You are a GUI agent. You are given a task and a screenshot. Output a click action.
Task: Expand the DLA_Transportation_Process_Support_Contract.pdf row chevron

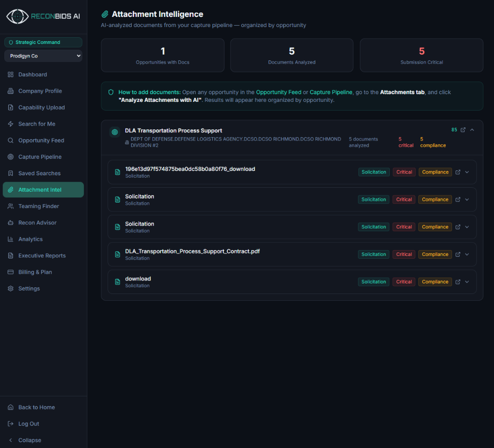click(x=467, y=254)
